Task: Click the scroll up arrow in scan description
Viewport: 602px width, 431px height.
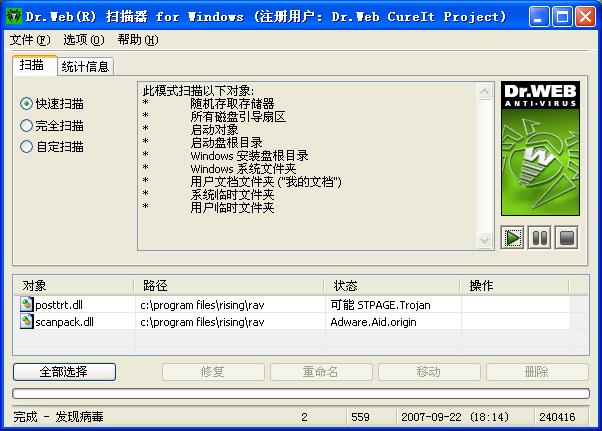Action: pyautogui.click(x=485, y=91)
